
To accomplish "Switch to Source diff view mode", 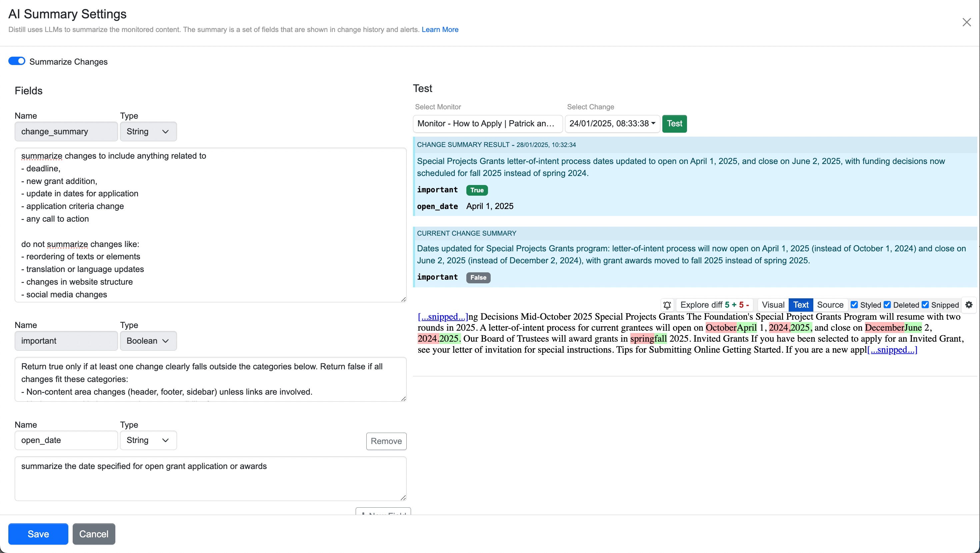I will pos(829,305).
